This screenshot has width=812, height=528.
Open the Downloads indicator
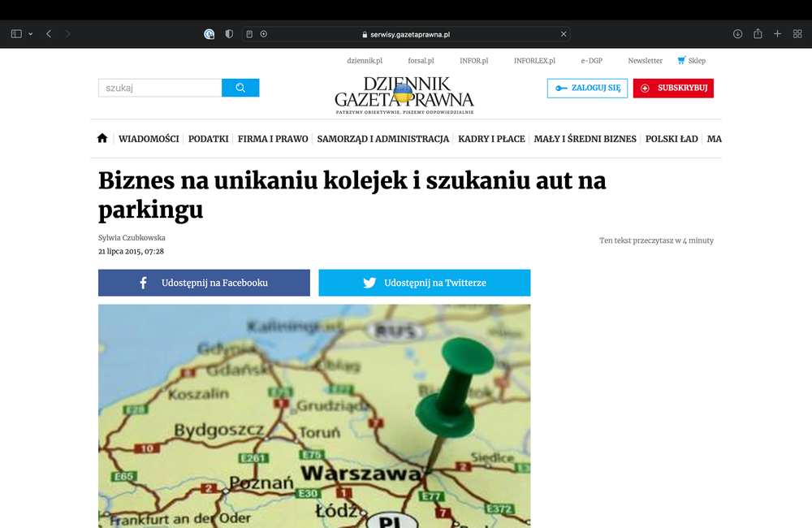[x=737, y=33]
